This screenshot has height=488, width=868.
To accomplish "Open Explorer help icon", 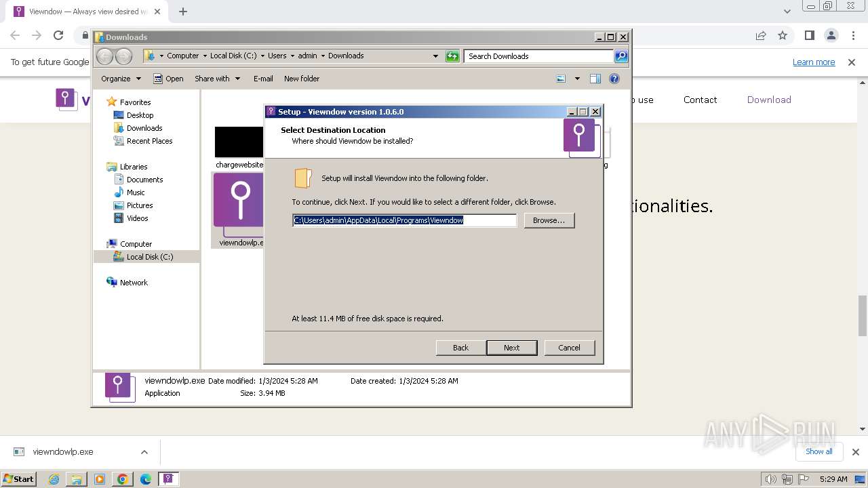I will click(614, 79).
